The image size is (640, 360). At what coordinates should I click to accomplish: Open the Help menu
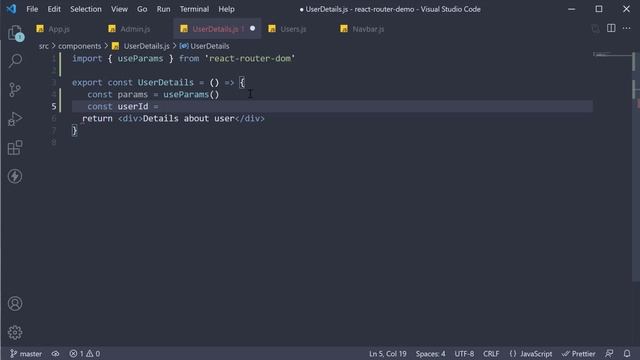click(x=226, y=9)
